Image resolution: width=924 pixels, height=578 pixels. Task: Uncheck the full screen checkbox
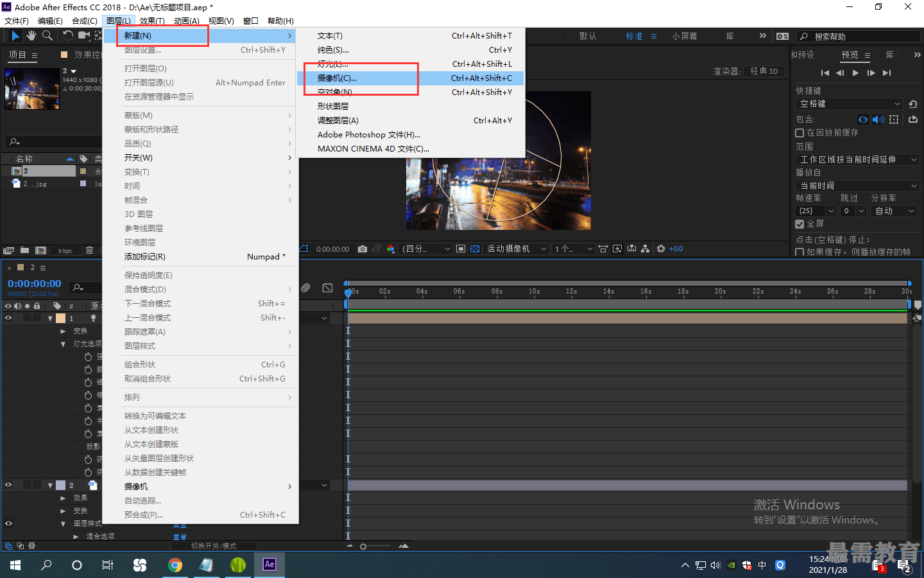(x=800, y=224)
